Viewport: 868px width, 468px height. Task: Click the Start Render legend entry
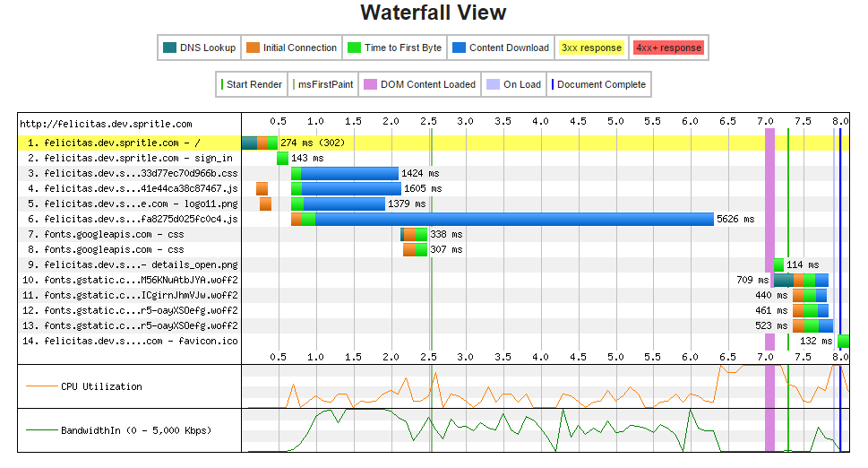point(254,84)
